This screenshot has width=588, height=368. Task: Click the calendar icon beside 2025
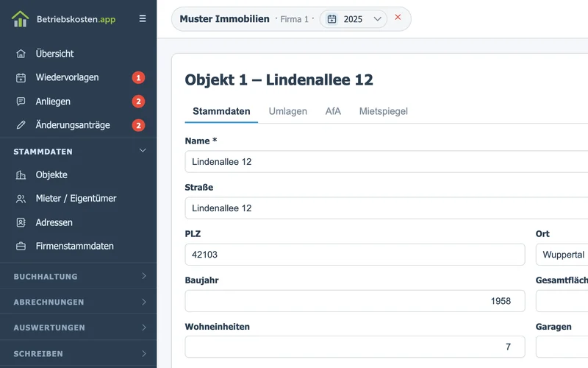click(332, 19)
